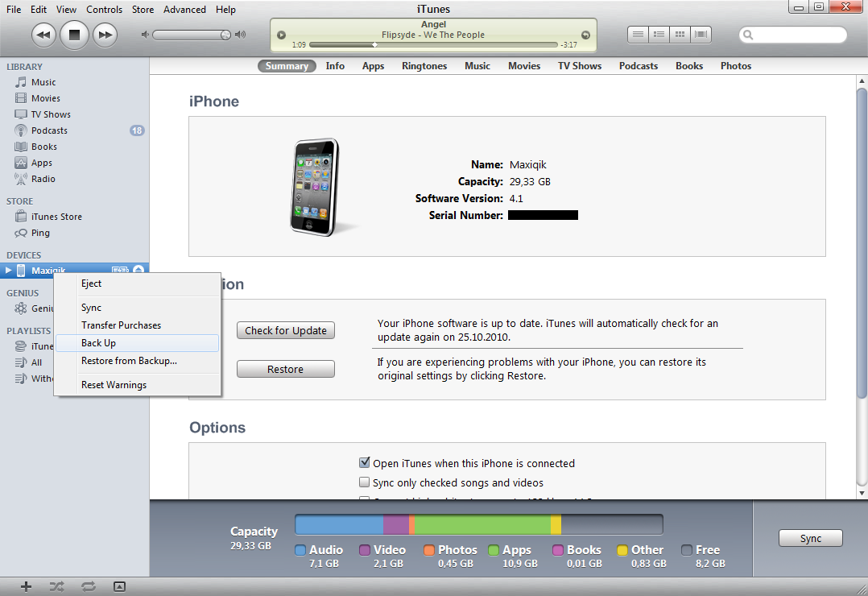Switch to the device TV Shows tab
Screen dimensions: 868x596
(x=580, y=66)
